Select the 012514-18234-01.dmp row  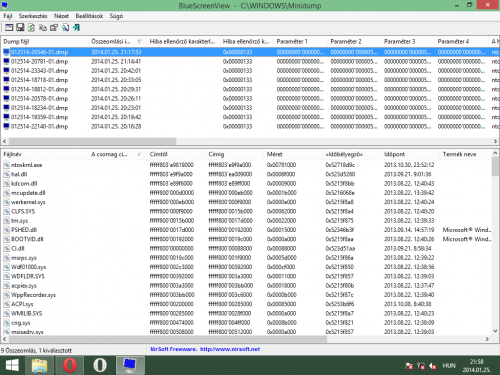pos(250,108)
